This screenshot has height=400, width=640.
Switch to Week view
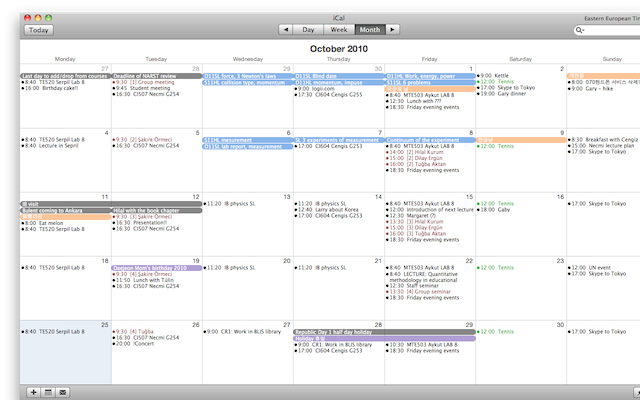(339, 30)
